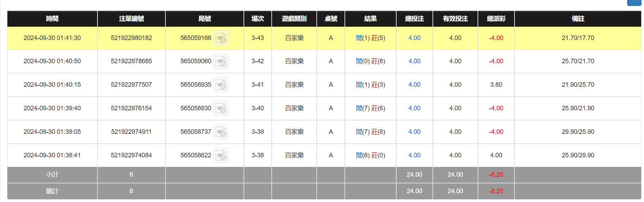644x202 pixels.
Task: Click the blue button at top-right corner
Action: 634,2
